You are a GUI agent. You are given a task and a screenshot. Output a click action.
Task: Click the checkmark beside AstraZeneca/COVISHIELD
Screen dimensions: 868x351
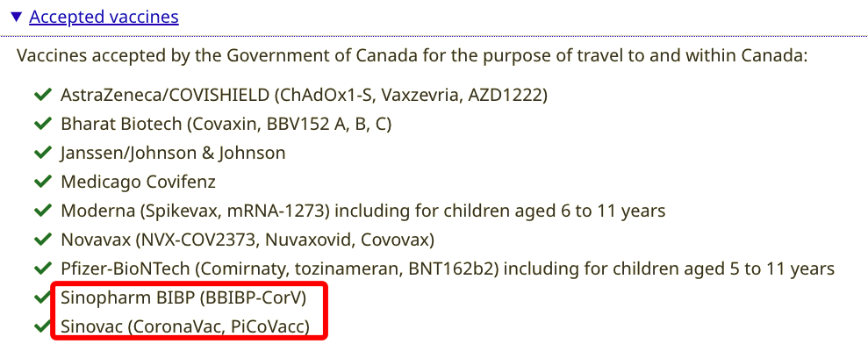41,95
